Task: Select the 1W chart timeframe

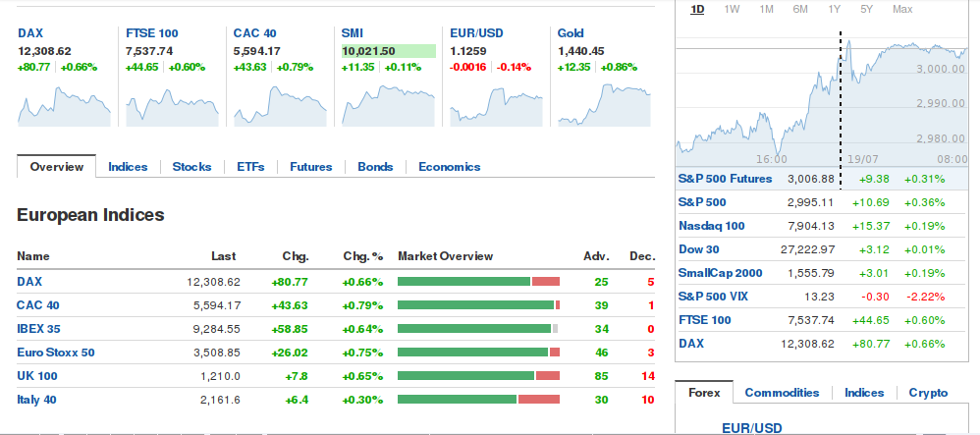Action: [x=732, y=10]
